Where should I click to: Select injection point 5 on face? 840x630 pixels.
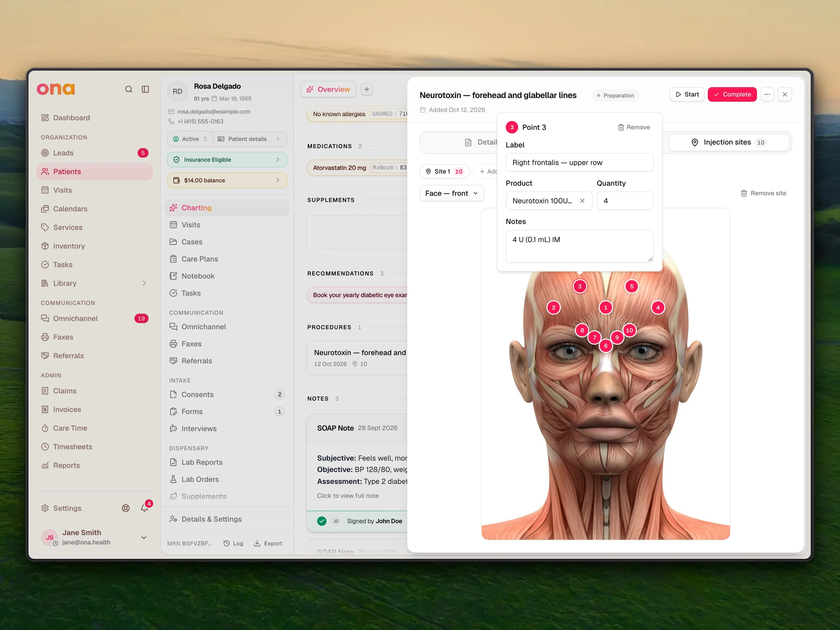pos(632,287)
